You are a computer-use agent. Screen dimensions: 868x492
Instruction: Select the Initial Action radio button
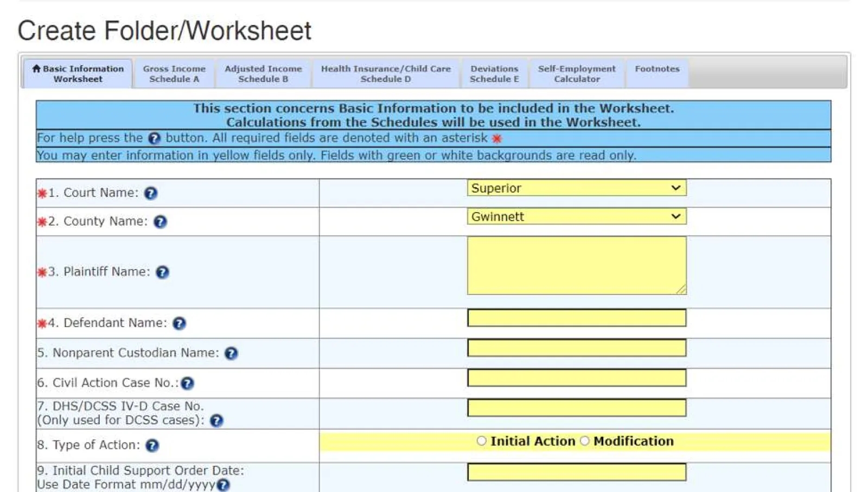pos(481,441)
